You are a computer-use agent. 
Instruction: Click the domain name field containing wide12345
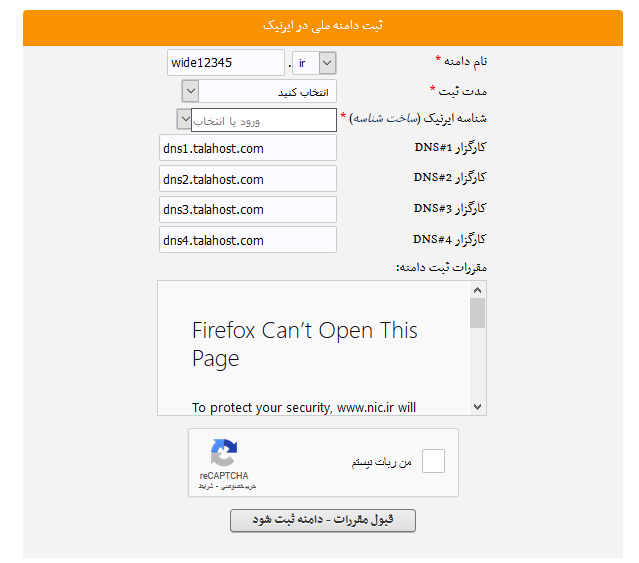pyautogui.click(x=226, y=63)
